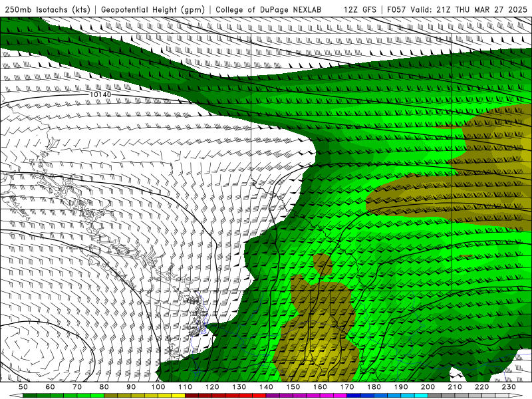The image size is (532, 399).
Task: Click the legend value 200
Action: point(428,387)
